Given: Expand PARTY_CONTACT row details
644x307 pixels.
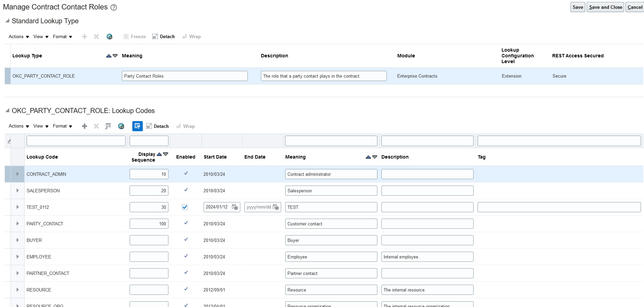Looking at the screenshot, I should 18,224.
